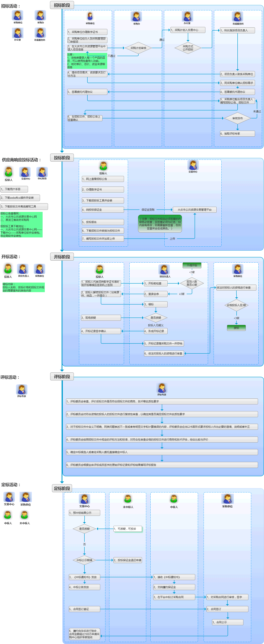Click the green 不得开标 box
The height and width of the screenshot is (644, 264).
tap(192, 265)
